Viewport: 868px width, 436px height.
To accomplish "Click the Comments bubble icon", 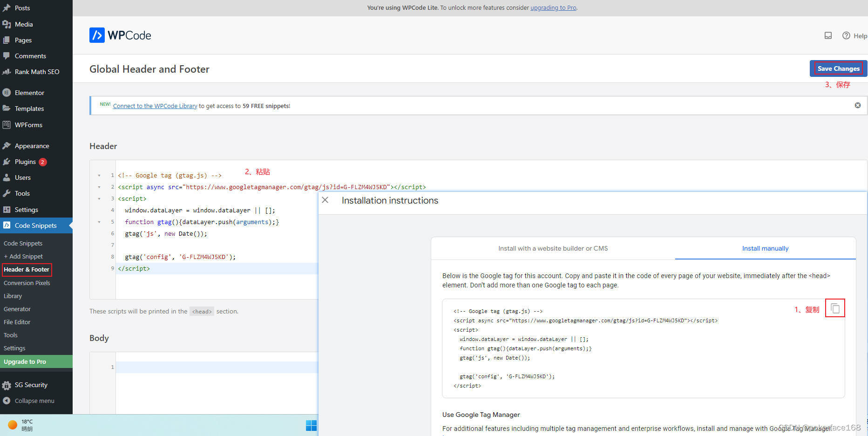I will pos(7,56).
